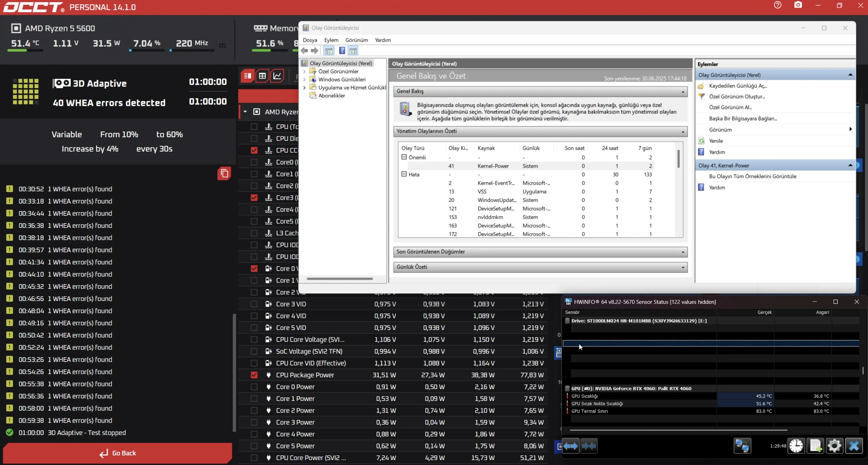Copy the OCCT error log to clipboard
Image resolution: width=868 pixels, height=465 pixels.
click(224, 173)
